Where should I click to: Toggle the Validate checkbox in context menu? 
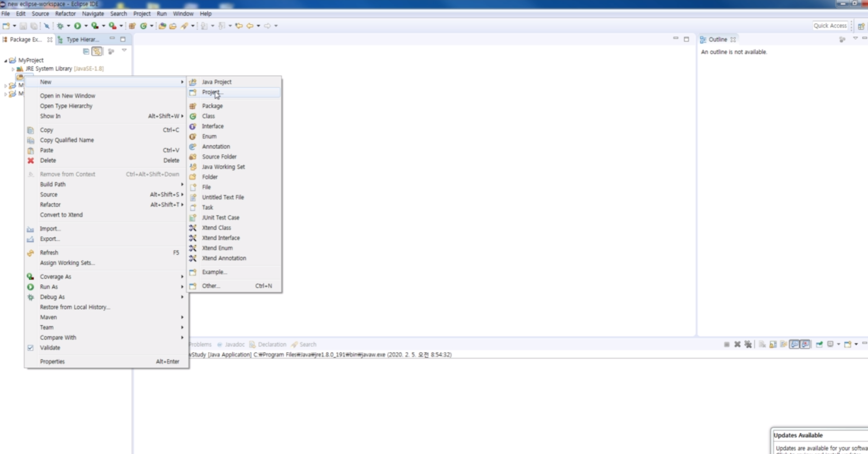click(x=30, y=348)
